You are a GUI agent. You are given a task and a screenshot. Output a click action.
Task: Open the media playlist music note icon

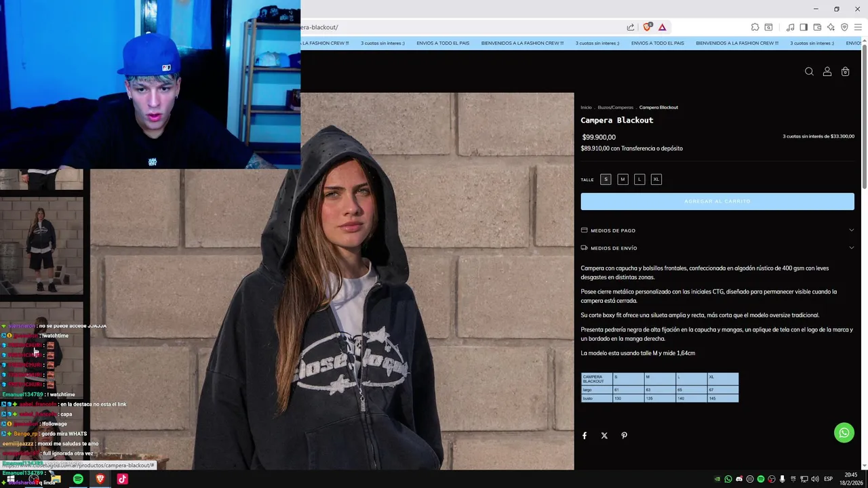tap(790, 27)
